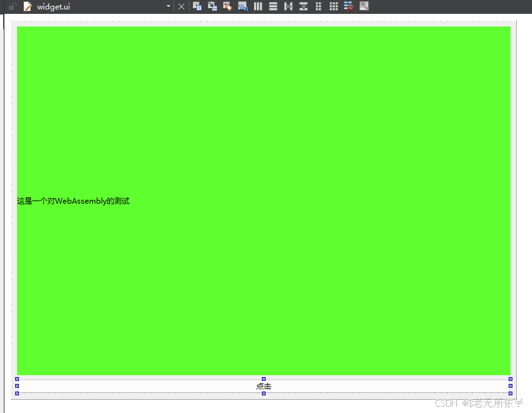The image size is (532, 413).
Task: Enable Edit Tab Order mode
Action: pos(243,6)
